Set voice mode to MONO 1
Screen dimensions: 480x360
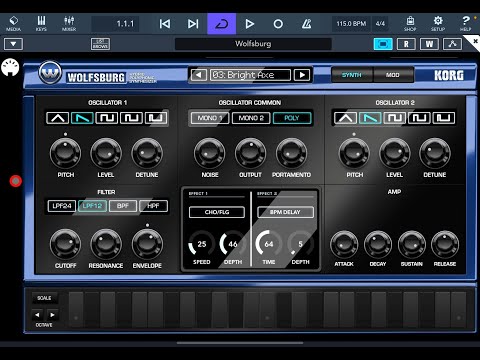click(x=210, y=118)
